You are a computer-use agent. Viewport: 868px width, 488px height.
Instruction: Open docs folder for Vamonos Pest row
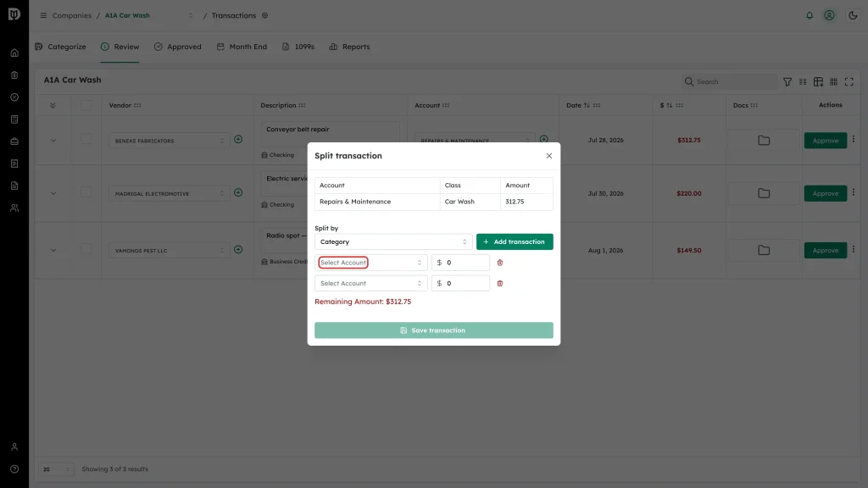coord(764,250)
